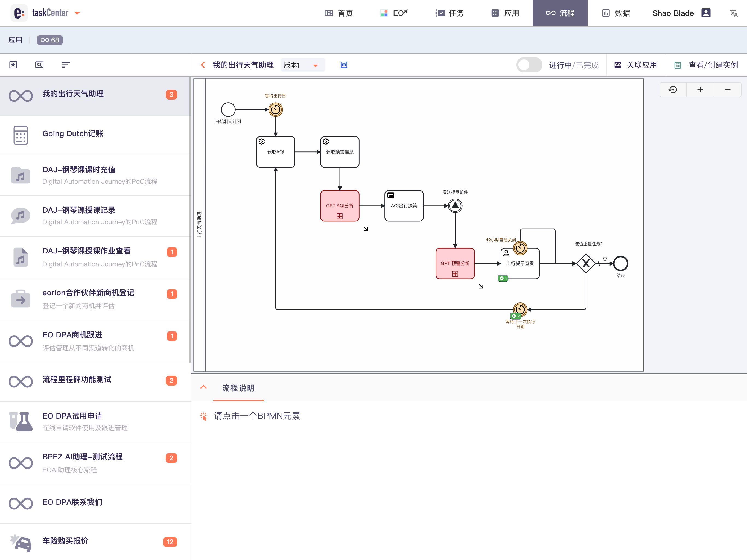
Task: Open eorion合作伙伴新商机登记 process
Action: (95, 299)
